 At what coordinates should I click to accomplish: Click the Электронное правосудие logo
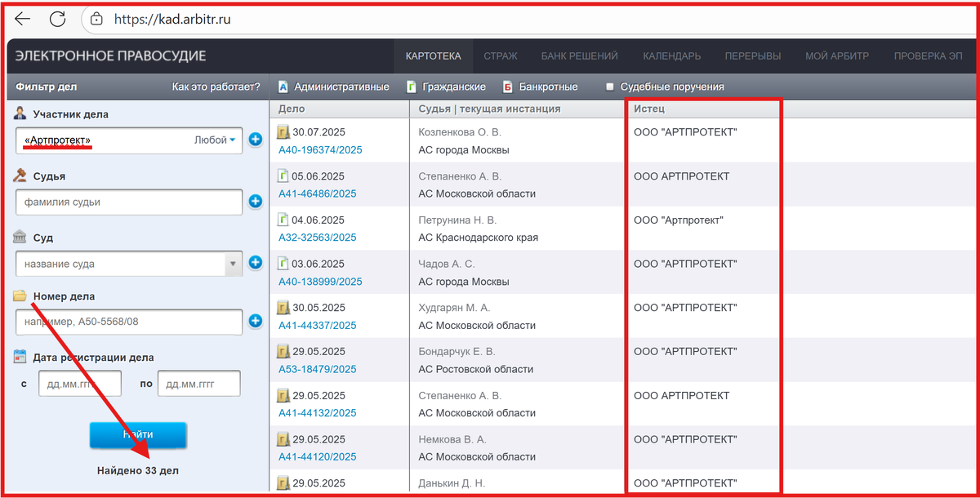111,56
